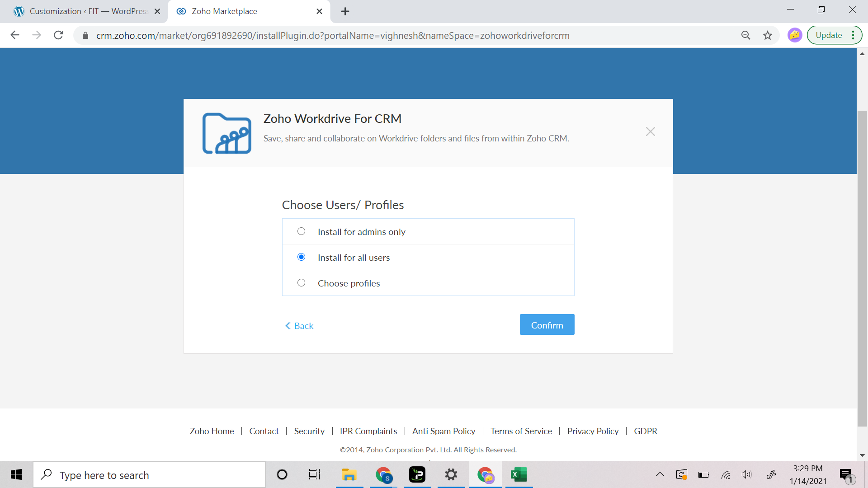Open the Chrome profile avatar
Screen dimensions: 868x488
[794, 35]
